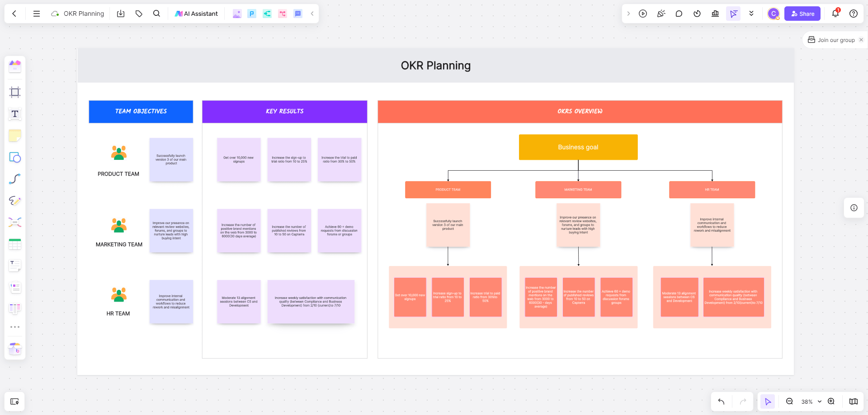The width and height of the screenshot is (868, 415).
Task: Select the list card tool in the sidebar
Action: [15, 287]
